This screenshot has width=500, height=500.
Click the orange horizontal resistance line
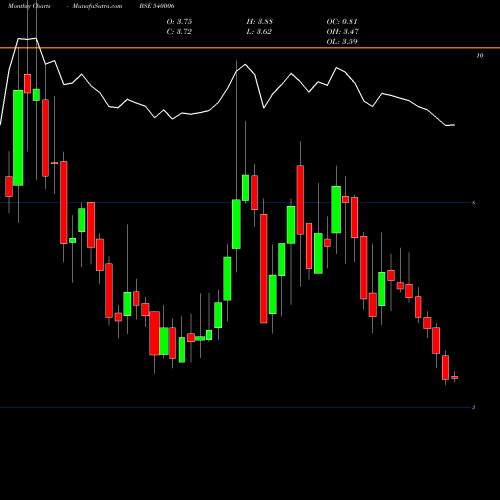250,48
